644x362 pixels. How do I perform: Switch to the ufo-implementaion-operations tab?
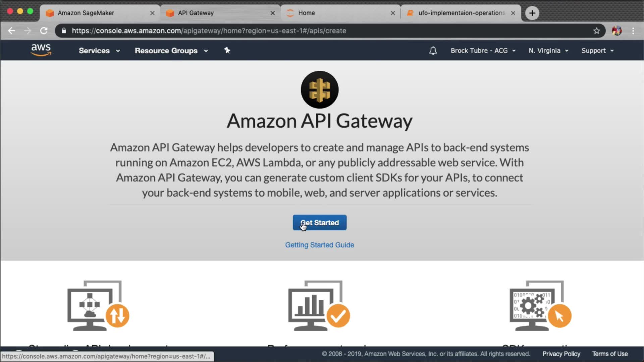[x=461, y=13]
